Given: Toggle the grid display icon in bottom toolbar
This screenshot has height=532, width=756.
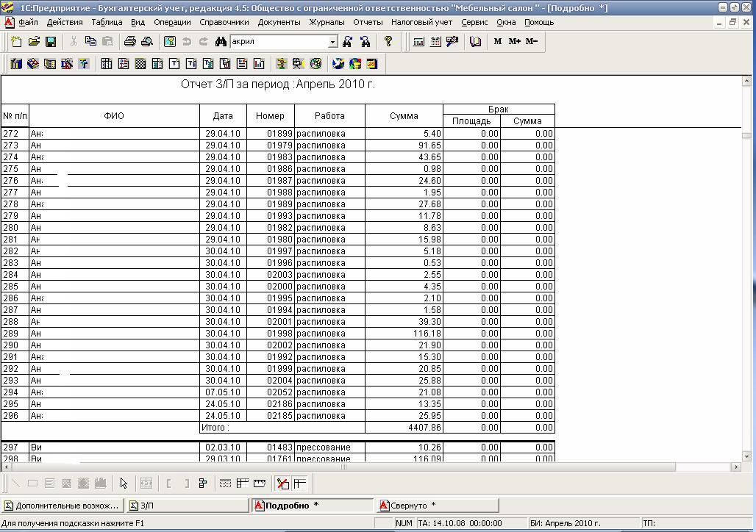Looking at the screenshot, I should point(225,484).
